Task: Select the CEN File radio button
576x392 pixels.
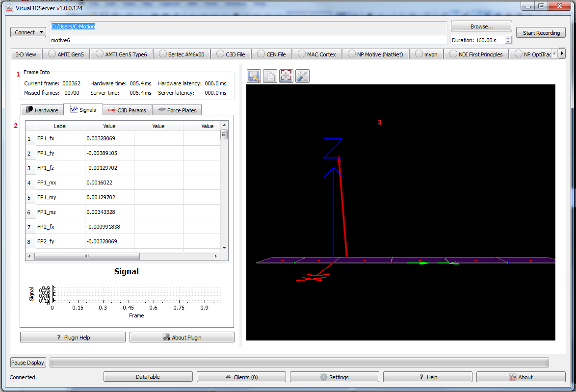Action: (x=261, y=53)
